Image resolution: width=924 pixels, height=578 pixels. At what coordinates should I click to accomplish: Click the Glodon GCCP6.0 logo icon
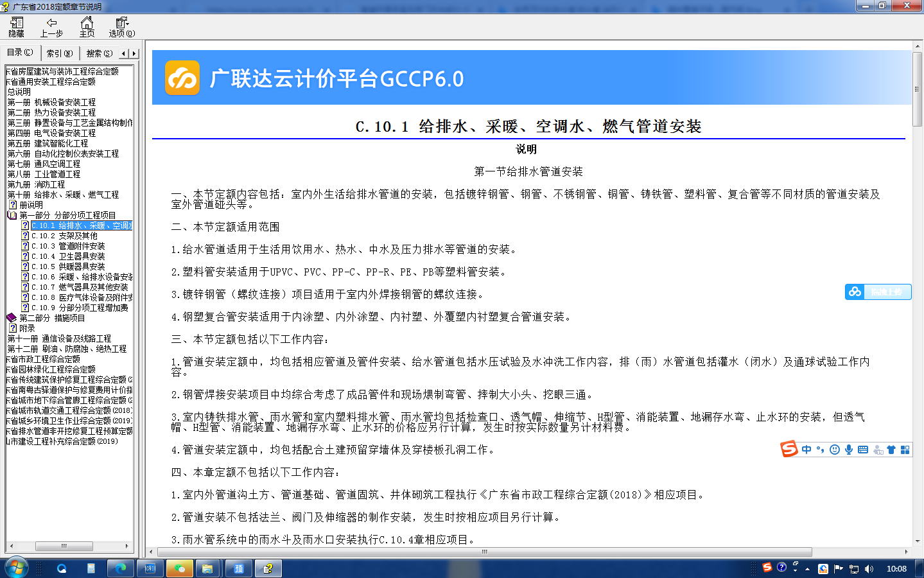pyautogui.click(x=182, y=78)
